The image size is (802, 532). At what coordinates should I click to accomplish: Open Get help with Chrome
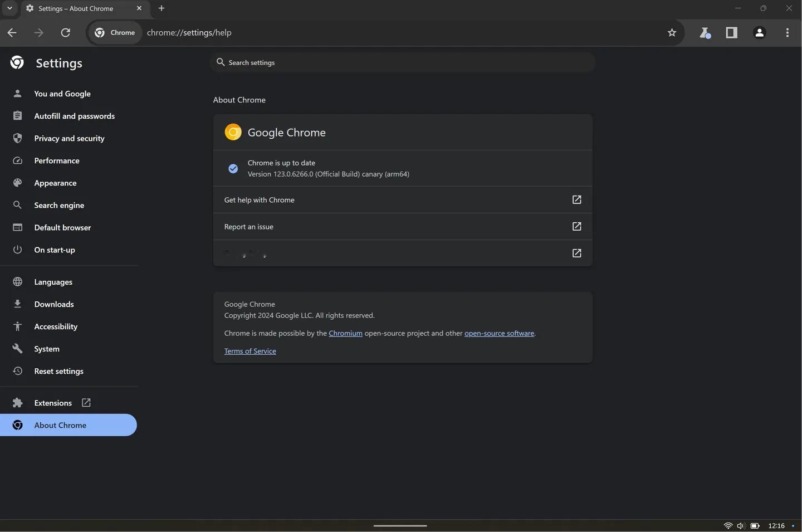click(403, 200)
